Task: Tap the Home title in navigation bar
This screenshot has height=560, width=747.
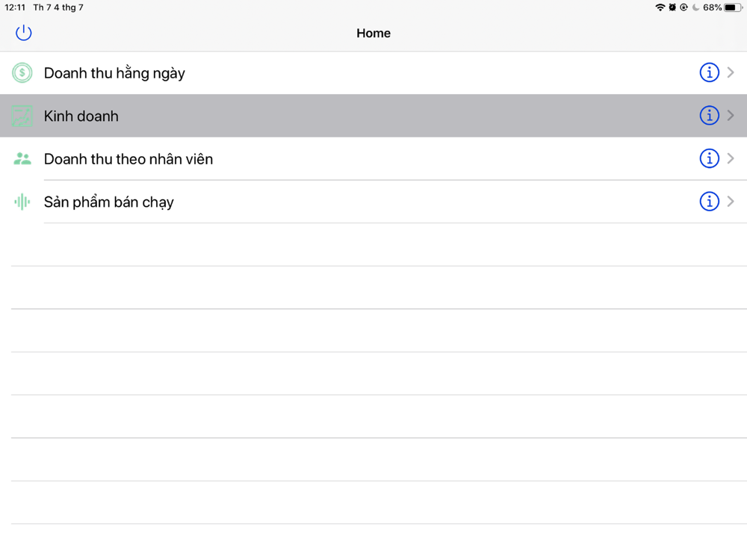Action: [373, 33]
